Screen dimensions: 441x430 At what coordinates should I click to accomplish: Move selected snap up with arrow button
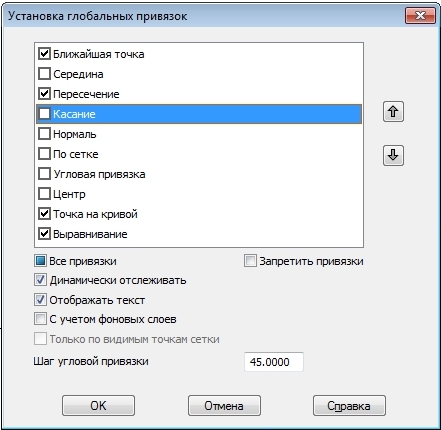[x=393, y=112]
